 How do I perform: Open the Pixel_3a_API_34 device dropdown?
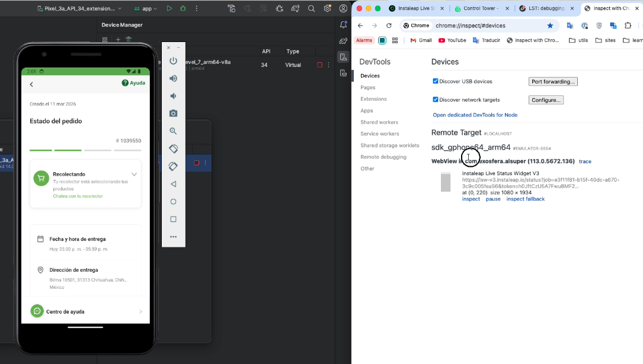click(x=79, y=8)
